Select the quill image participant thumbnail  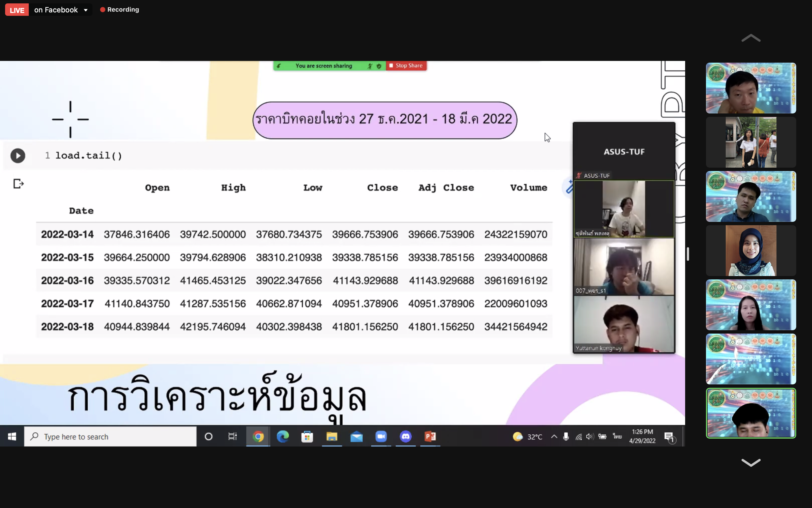[x=751, y=359]
